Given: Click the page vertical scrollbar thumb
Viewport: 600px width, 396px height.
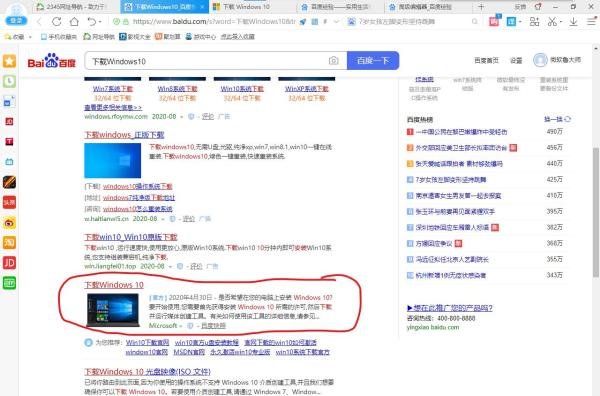Looking at the screenshot, I should click(596, 212).
